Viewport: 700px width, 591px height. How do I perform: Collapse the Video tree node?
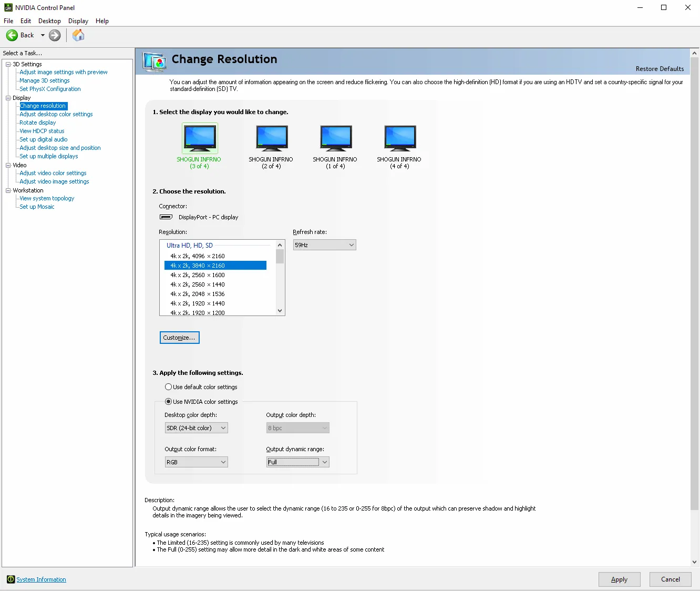point(8,165)
